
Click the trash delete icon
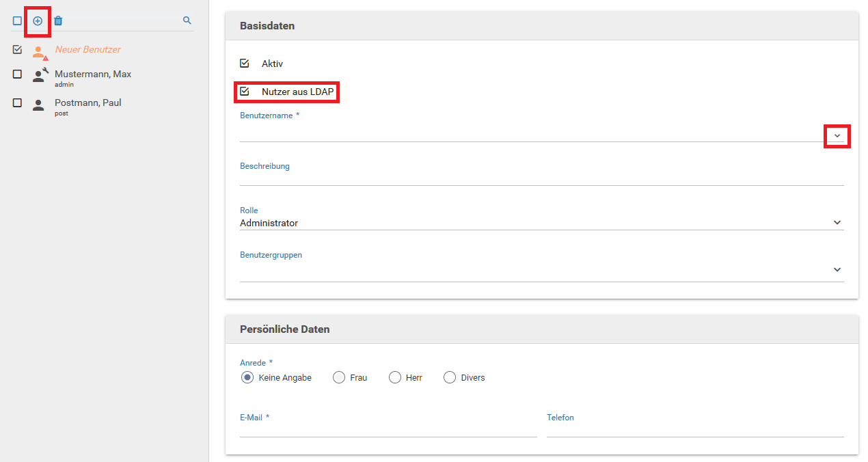[58, 21]
